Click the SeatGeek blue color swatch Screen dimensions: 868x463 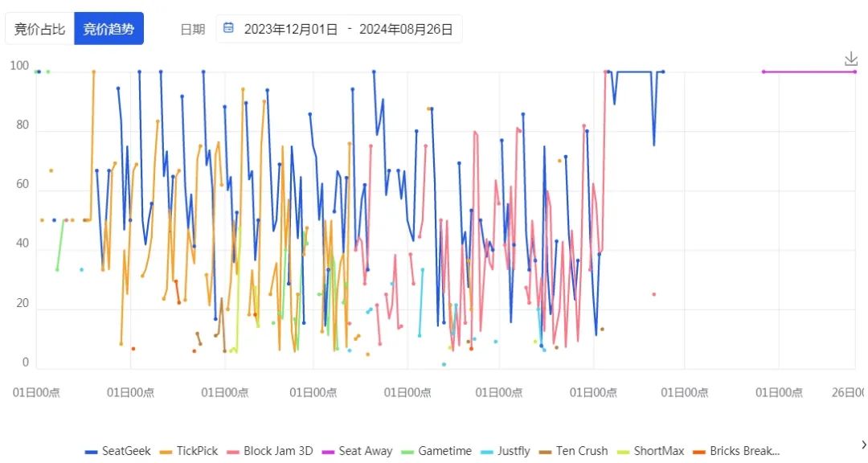pos(92,452)
